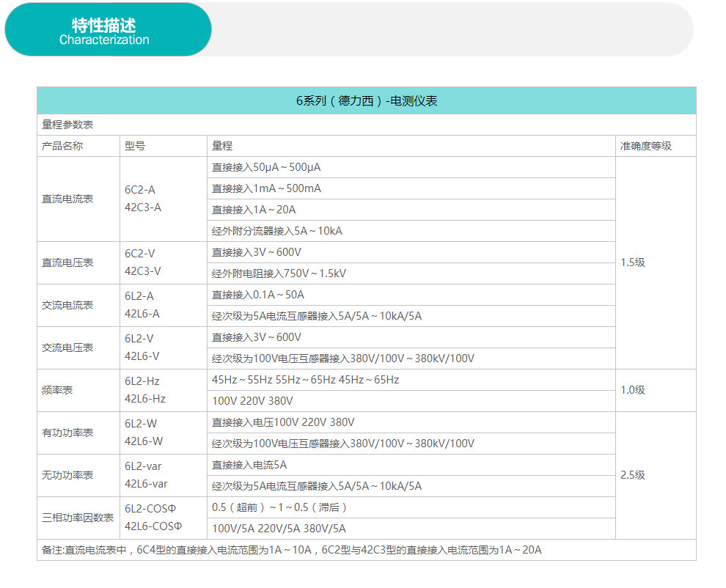Image resolution: width=726 pixels, height=588 pixels.
Task: Select the 经外附分流器接入5A～10kA range row
Action: 277,231
